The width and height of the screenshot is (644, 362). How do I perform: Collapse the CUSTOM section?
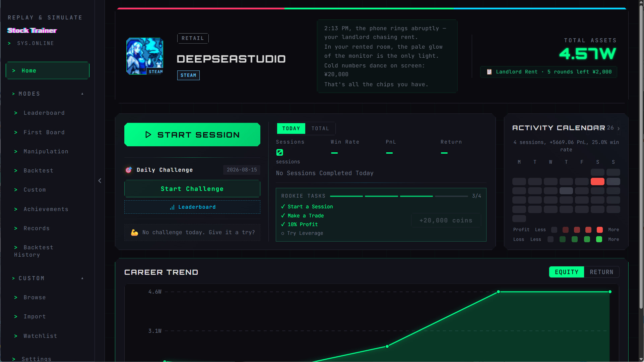(82, 278)
